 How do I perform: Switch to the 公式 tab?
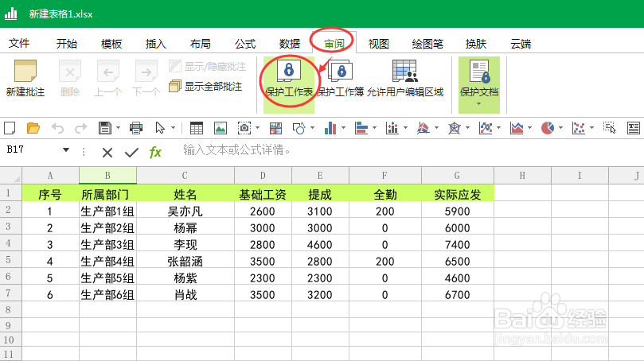click(x=245, y=44)
